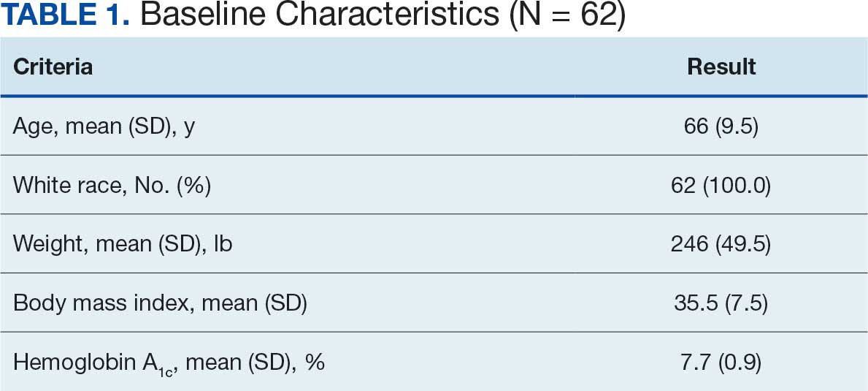Click the "lb" unit in the Weight row
The height and width of the screenshot is (391, 868).
[223, 244]
